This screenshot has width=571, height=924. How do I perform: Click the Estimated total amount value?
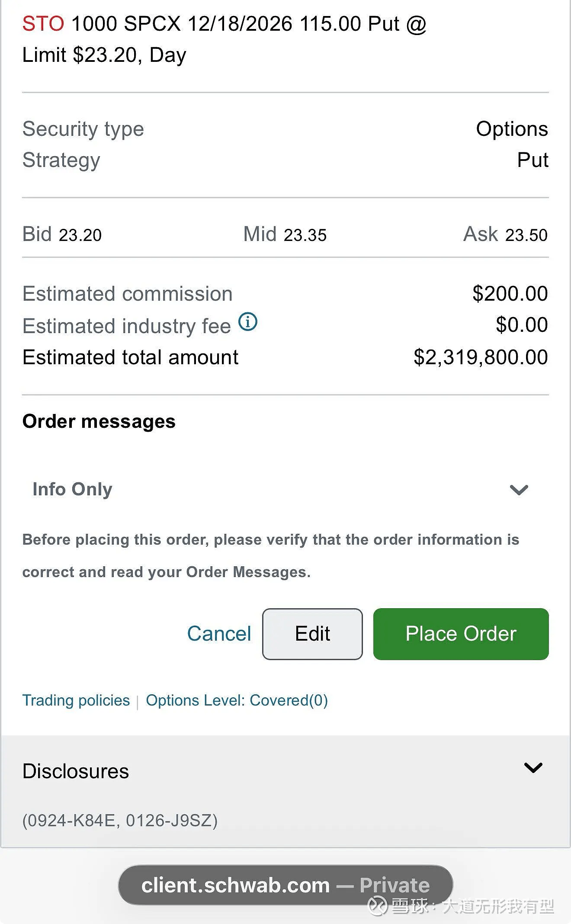pos(481,357)
